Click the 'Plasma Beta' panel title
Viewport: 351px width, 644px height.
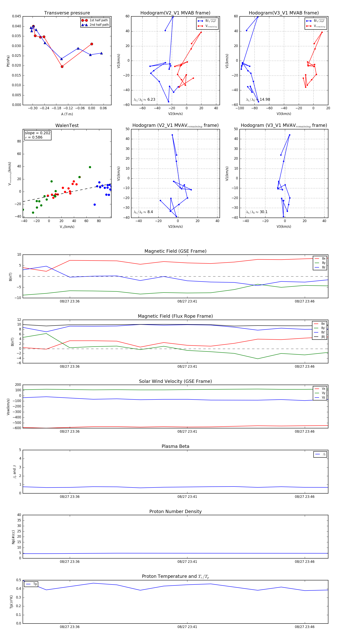(x=175, y=446)
